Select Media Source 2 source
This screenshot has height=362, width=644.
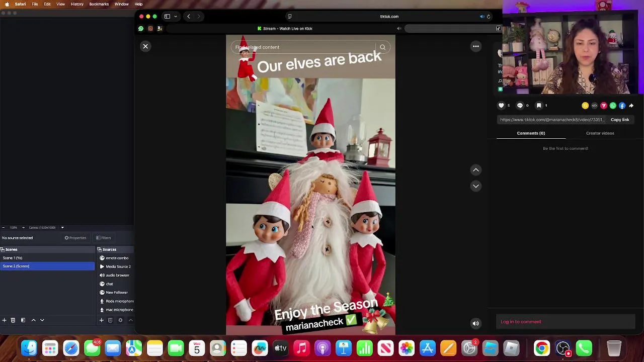click(x=116, y=266)
